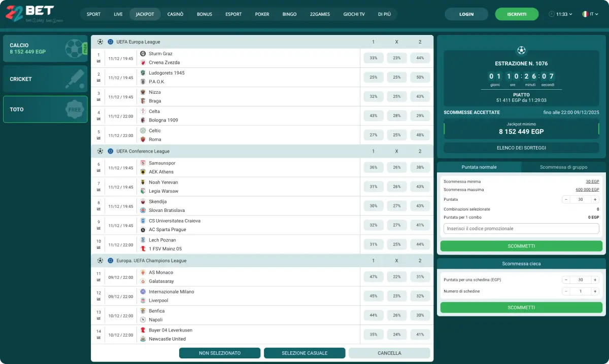Open ELENCO DEI SORTEGGI
609x364 pixels.
pos(521,148)
